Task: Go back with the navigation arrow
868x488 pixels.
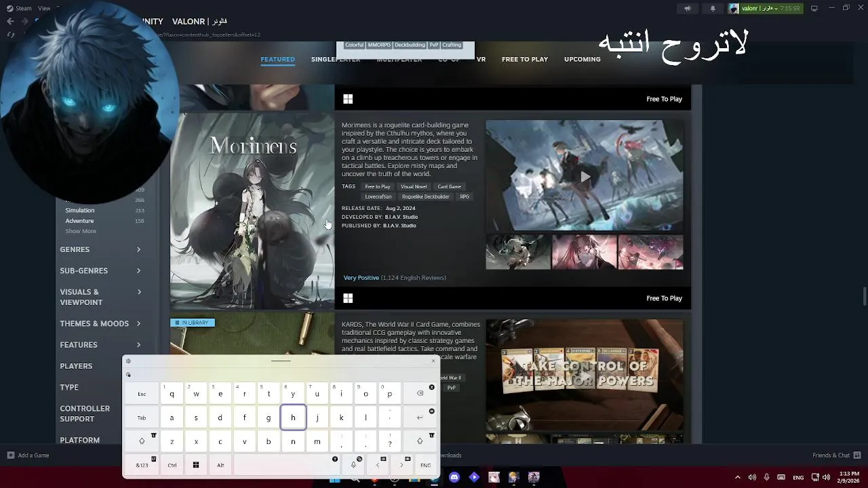Action: 10,22
